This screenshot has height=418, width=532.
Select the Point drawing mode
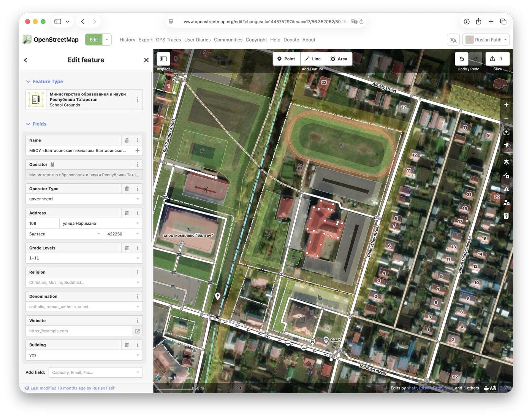(286, 59)
